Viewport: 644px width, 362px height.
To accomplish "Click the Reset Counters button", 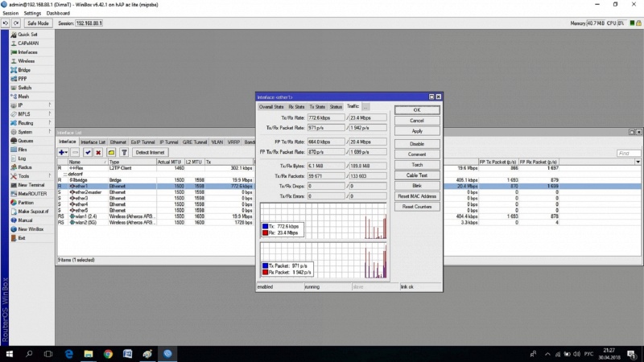I will [x=416, y=207].
